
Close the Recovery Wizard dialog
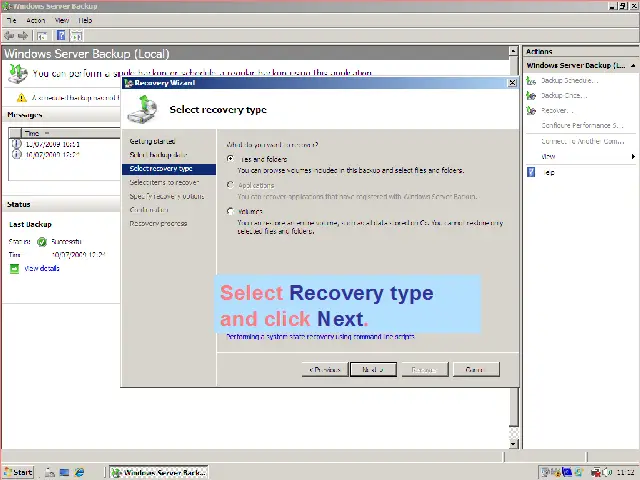click(x=512, y=83)
